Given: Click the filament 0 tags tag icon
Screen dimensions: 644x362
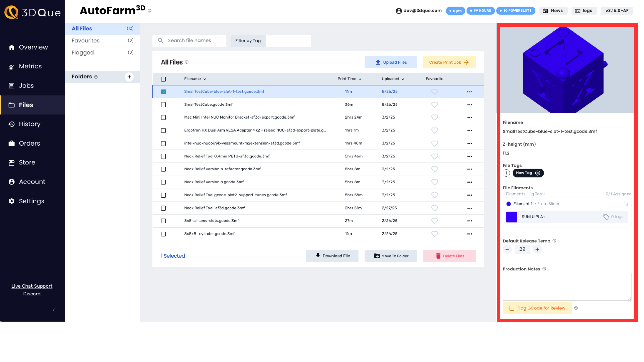Looking at the screenshot, I should [x=606, y=217].
